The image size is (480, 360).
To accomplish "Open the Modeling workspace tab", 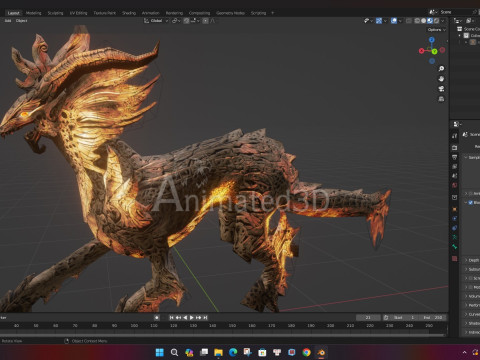I will coord(34,13).
